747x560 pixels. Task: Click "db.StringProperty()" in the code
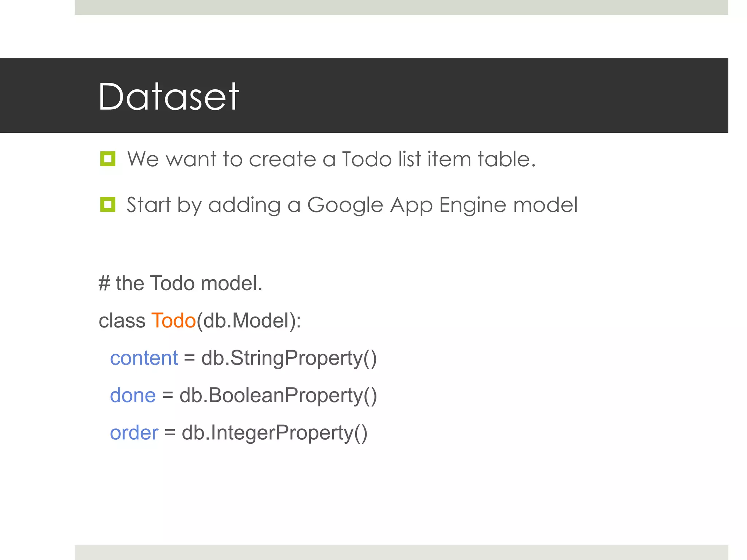click(289, 358)
